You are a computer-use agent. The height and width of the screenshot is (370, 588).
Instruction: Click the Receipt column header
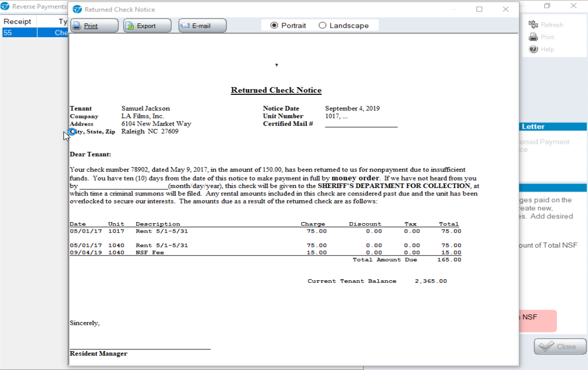tap(18, 21)
